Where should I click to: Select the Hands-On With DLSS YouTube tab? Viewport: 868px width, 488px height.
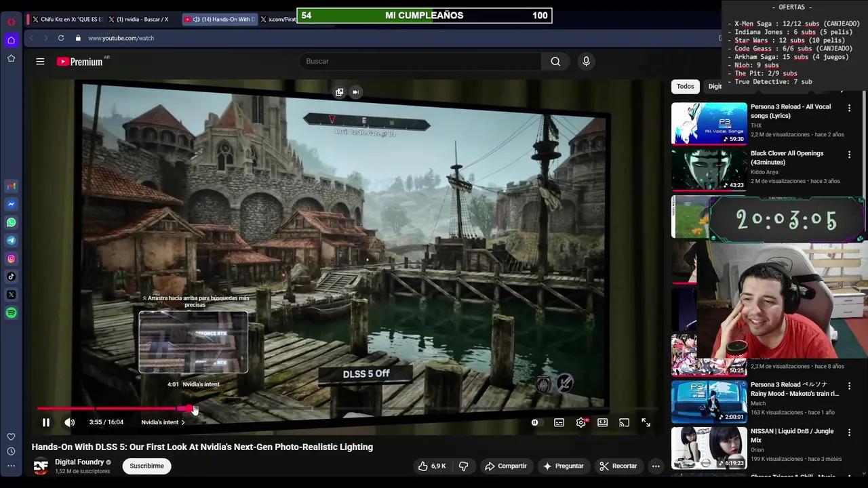pos(220,19)
